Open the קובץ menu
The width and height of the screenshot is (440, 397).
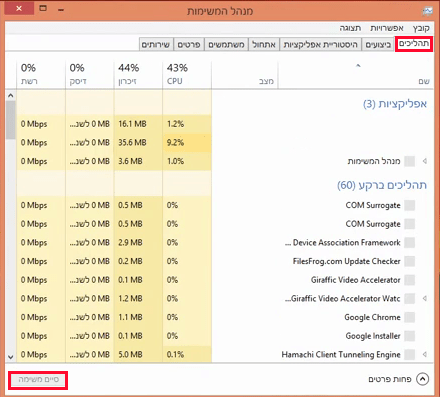tap(421, 28)
